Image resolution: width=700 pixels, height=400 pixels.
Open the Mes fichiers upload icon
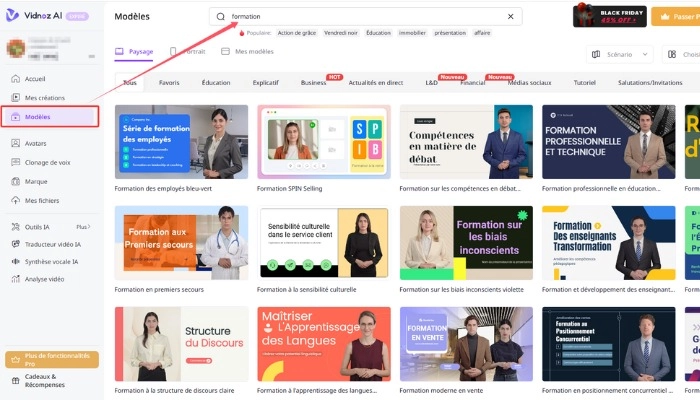tap(16, 200)
